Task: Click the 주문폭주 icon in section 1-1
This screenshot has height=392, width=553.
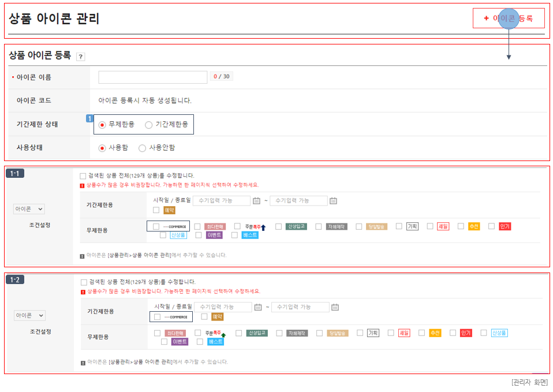Action: tap(255, 227)
